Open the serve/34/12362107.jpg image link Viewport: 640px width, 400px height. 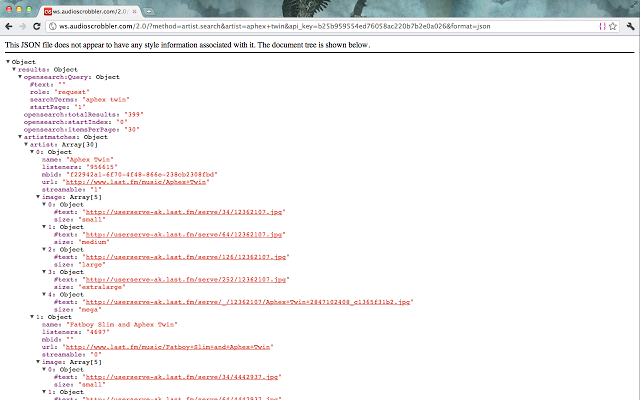tap(184, 212)
